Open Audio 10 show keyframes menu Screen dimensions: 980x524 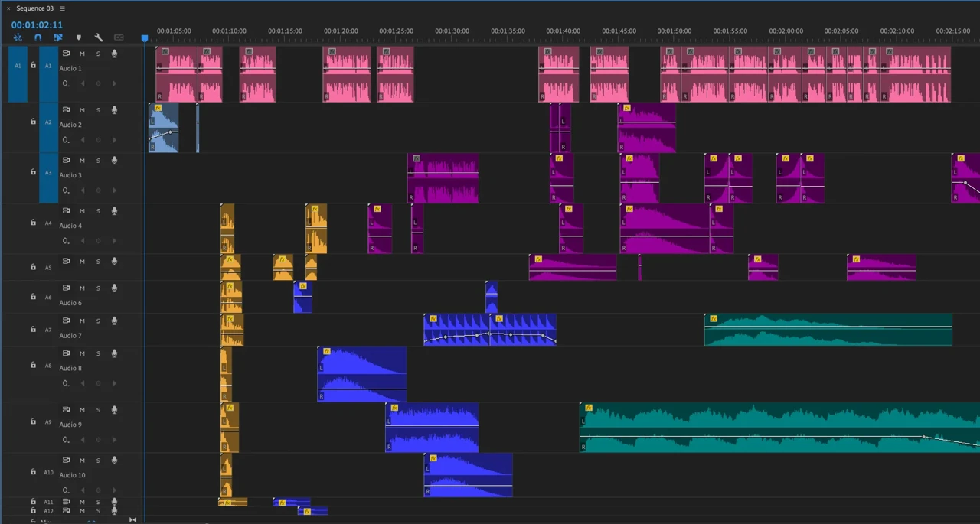coord(66,490)
